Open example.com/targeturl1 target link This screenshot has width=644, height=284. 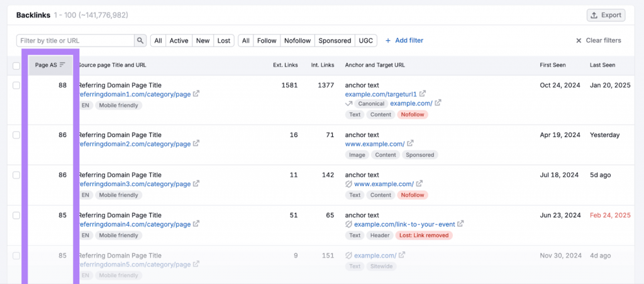(381, 94)
